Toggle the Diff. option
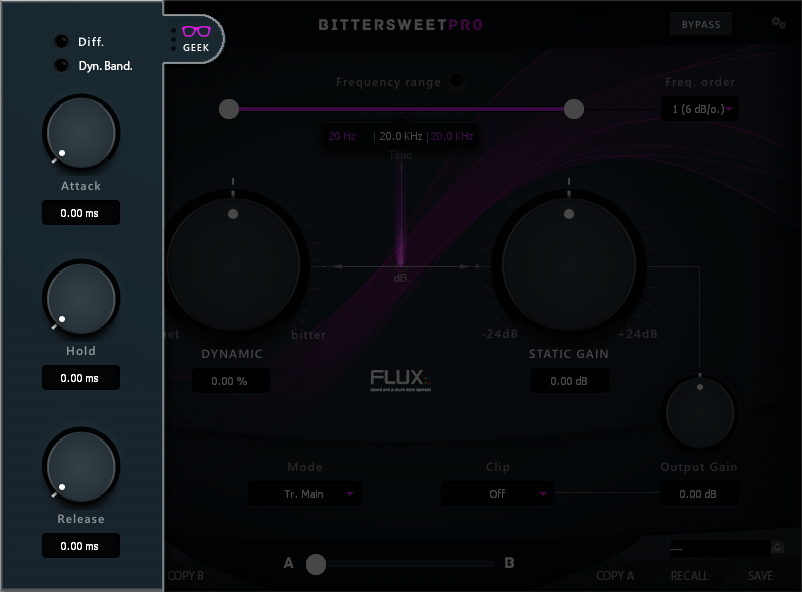Screen dimensions: 802x592 point(62,42)
